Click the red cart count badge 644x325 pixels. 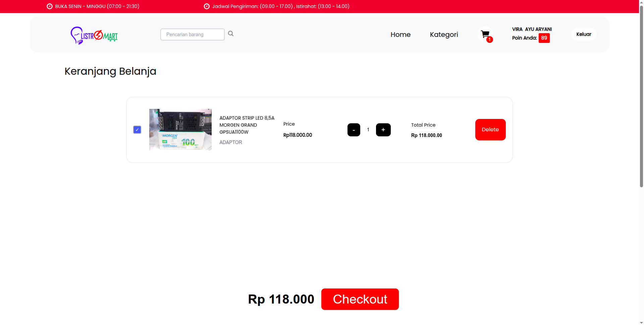[490, 40]
